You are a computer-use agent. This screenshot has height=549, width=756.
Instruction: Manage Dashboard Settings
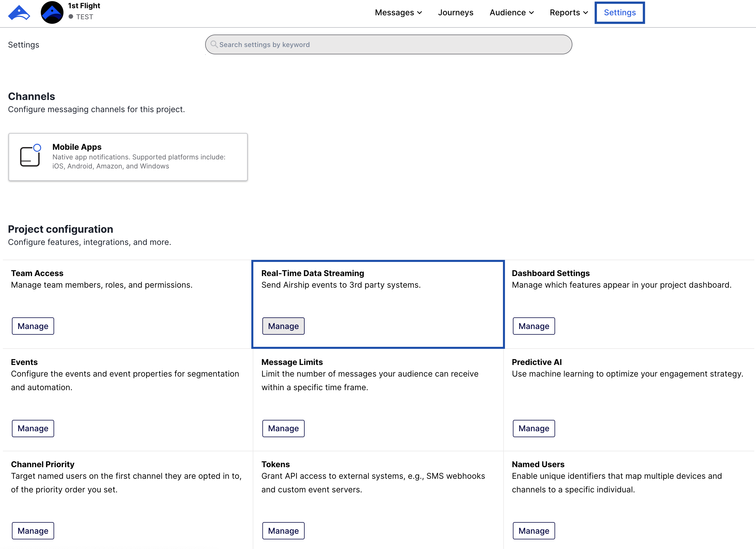click(533, 326)
